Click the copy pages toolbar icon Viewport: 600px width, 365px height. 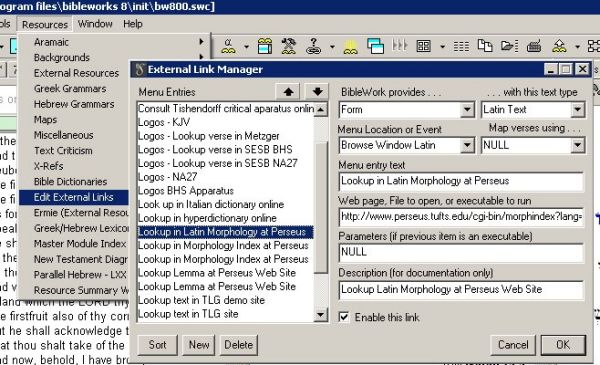point(485,46)
